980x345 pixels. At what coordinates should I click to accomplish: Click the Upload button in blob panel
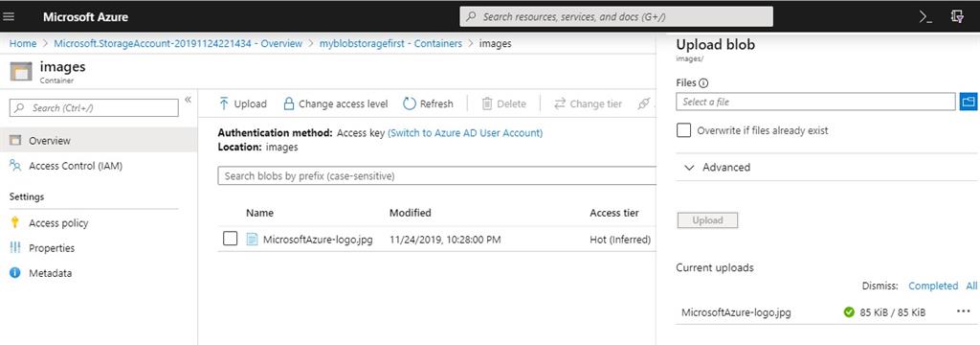707,220
